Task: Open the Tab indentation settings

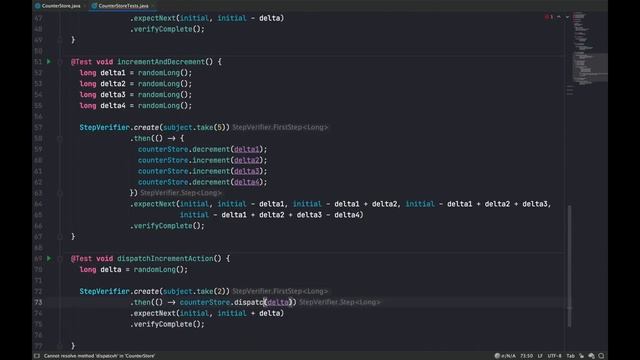Action: 571,356
